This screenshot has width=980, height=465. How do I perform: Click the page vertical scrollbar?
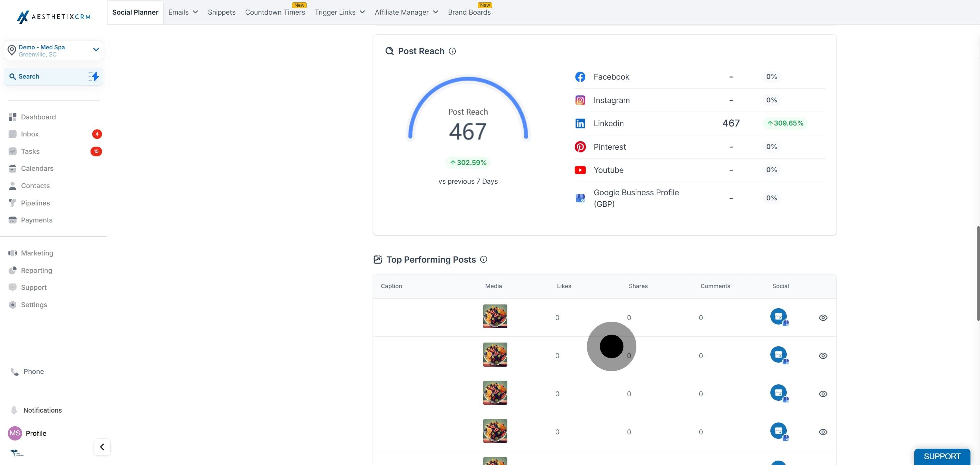[978, 273]
